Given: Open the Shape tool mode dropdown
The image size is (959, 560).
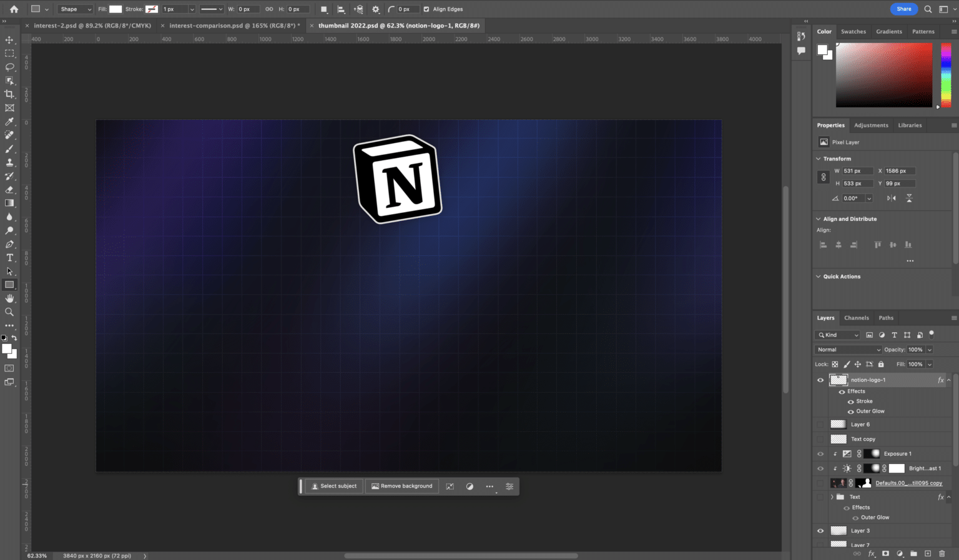Looking at the screenshot, I should pyautogui.click(x=75, y=9).
